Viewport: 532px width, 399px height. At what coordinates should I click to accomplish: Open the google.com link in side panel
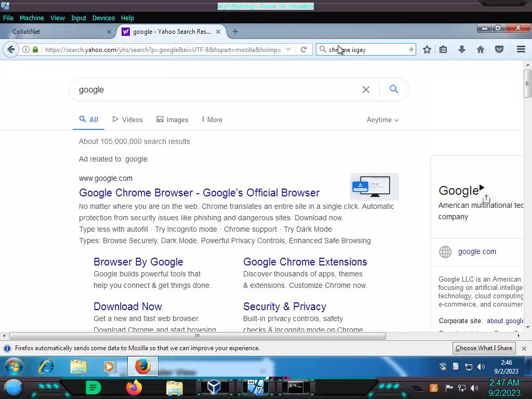pos(477,252)
